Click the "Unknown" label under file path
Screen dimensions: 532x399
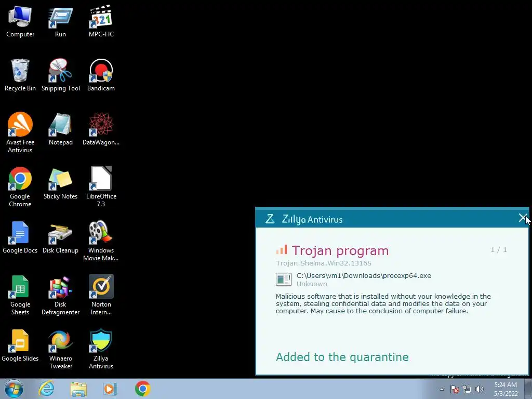(312, 284)
